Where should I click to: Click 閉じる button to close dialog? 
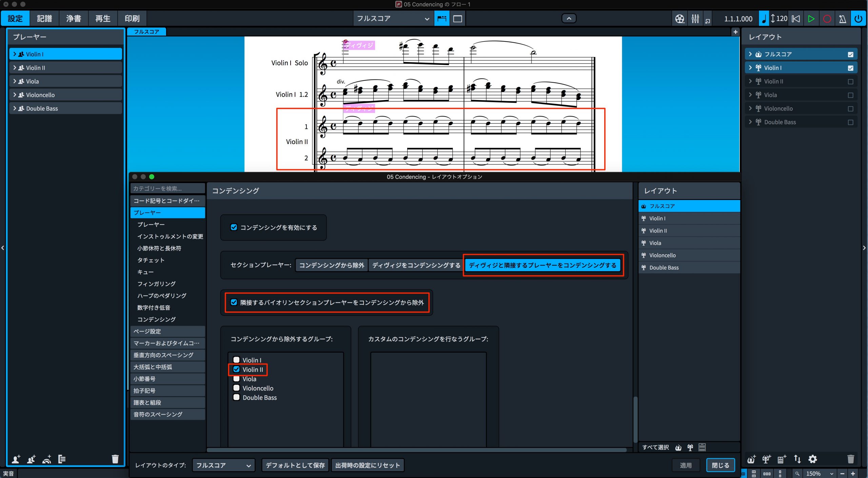point(721,465)
